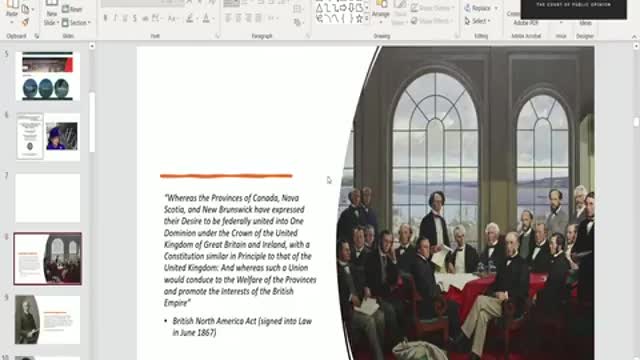This screenshot has height=360, width=640.
Task: Select the right brace shape in gallery
Action: [351, 18]
